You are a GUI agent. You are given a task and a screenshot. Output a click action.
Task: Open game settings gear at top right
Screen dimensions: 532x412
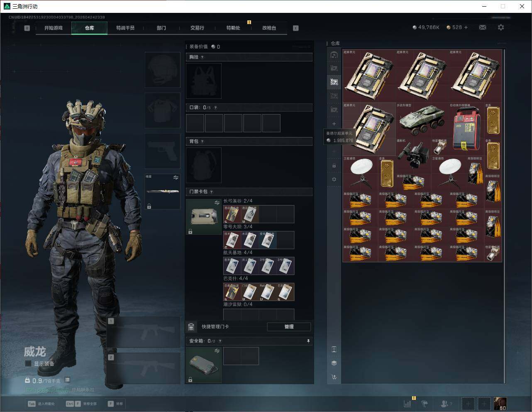coord(501,27)
